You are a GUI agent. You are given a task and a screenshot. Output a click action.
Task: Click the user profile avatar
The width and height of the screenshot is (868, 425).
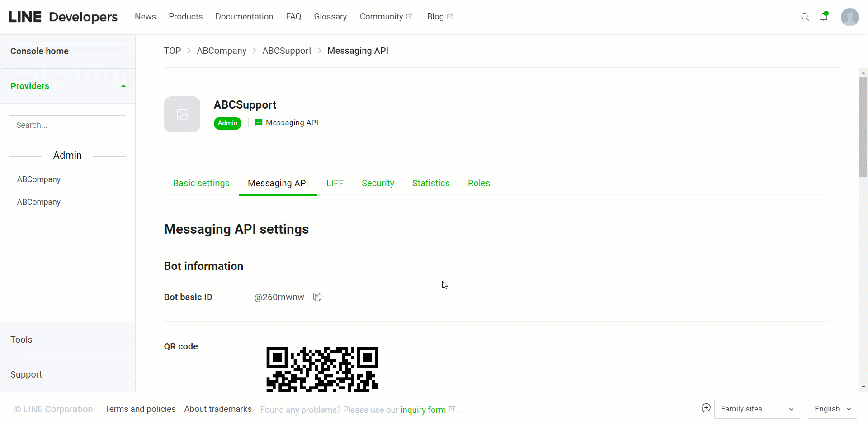[849, 17]
